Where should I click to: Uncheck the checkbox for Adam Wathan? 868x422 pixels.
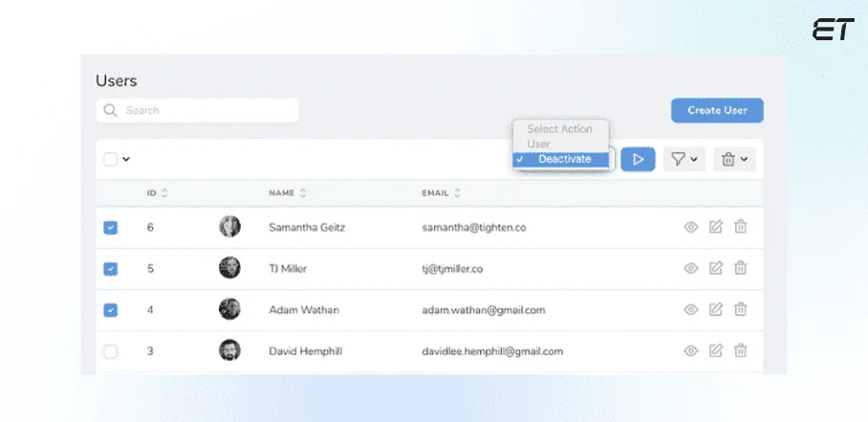(111, 310)
